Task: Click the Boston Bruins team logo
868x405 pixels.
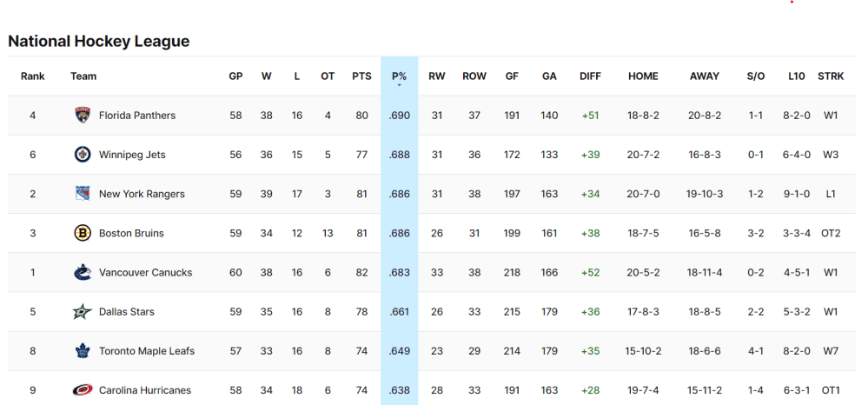Action: (x=83, y=233)
